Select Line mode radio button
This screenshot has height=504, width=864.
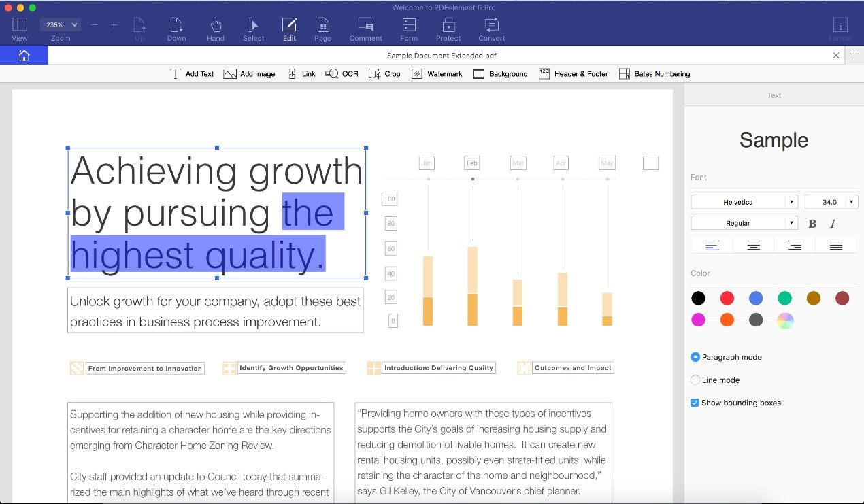[x=695, y=380]
